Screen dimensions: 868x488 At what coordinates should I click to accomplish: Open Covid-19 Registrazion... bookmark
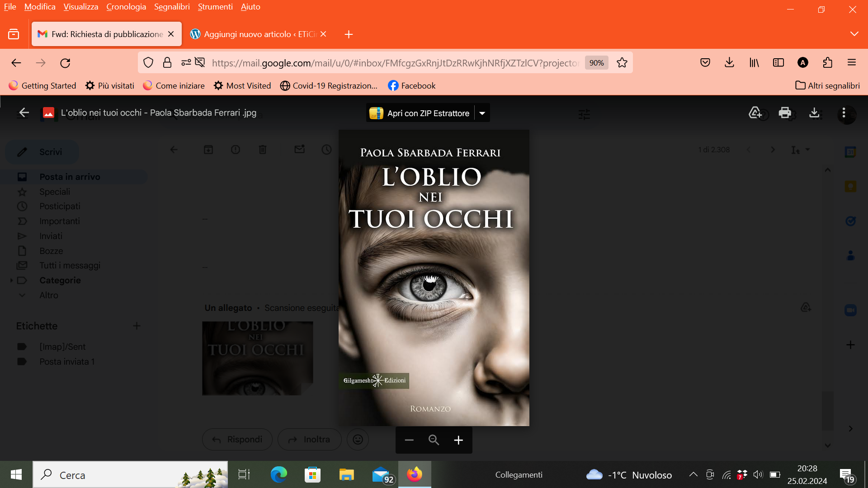coord(329,86)
